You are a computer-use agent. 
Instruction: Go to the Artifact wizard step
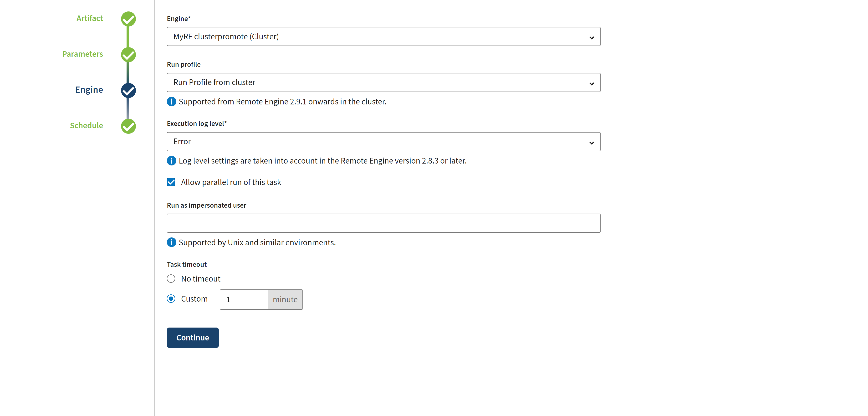[x=90, y=18]
